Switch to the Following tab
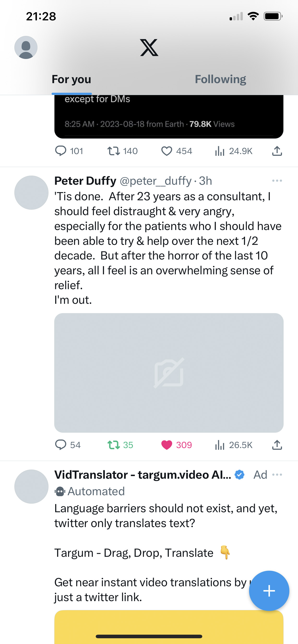Screen dimensions: 298x644 coord(220,79)
